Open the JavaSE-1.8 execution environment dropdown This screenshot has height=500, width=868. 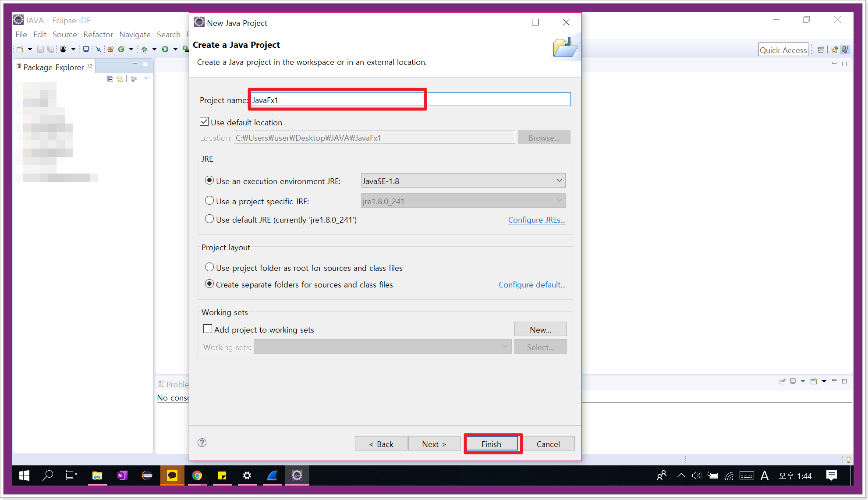[463, 181]
